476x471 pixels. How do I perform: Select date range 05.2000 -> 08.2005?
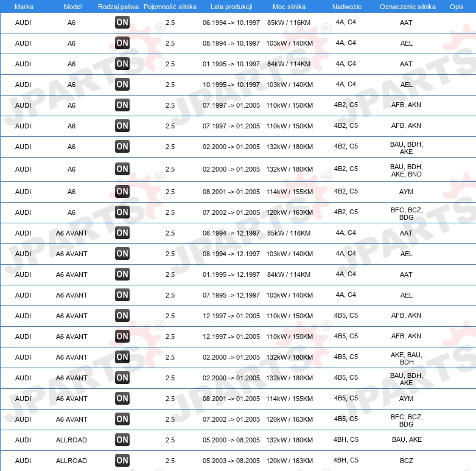click(231, 440)
